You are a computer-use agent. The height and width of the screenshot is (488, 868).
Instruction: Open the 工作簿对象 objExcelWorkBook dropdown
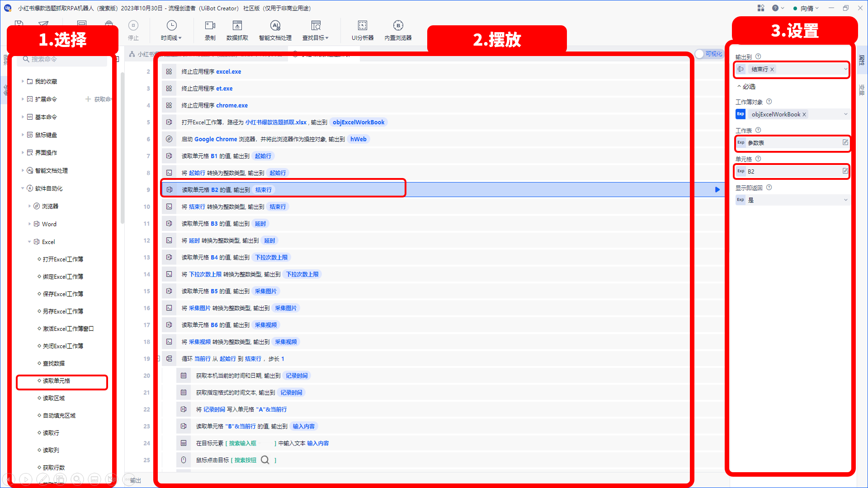point(845,114)
